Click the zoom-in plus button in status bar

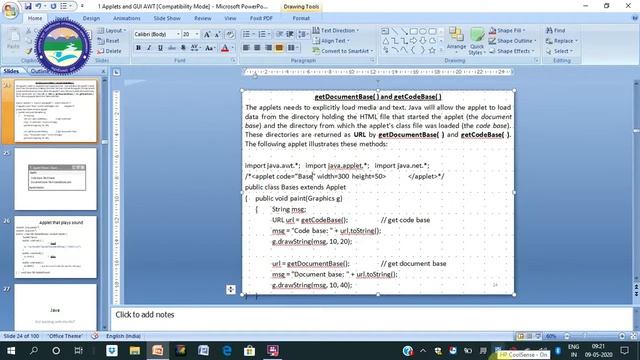tap(622, 336)
